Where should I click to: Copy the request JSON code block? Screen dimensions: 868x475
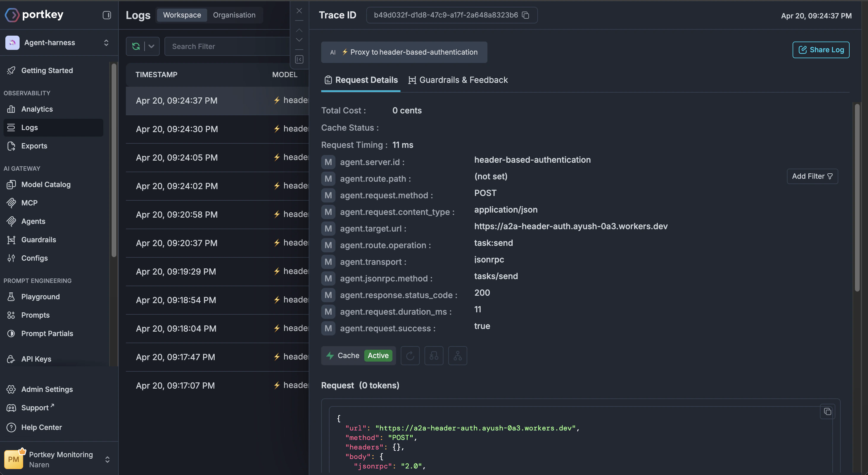(827, 411)
